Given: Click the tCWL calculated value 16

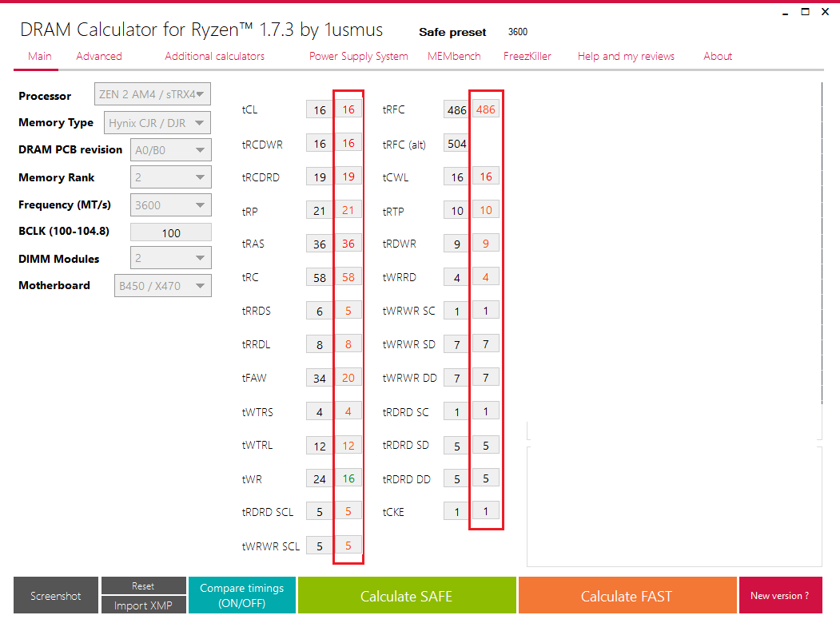Looking at the screenshot, I should (x=457, y=177).
